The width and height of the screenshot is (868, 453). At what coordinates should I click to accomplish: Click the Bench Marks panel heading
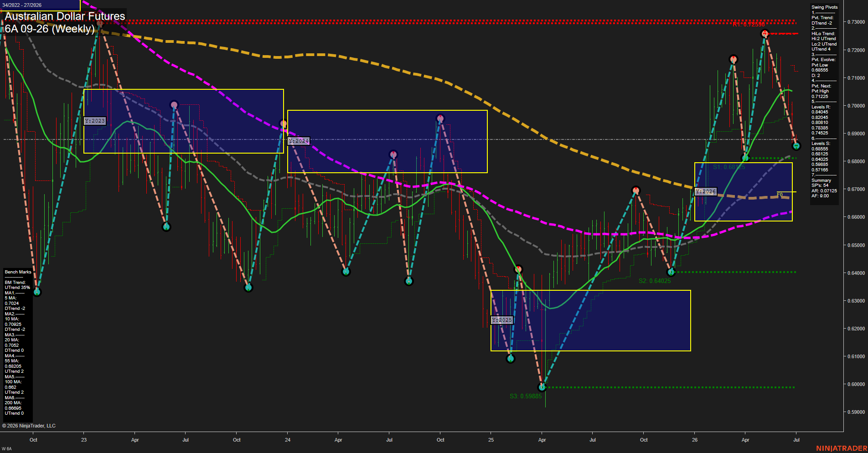(18, 272)
